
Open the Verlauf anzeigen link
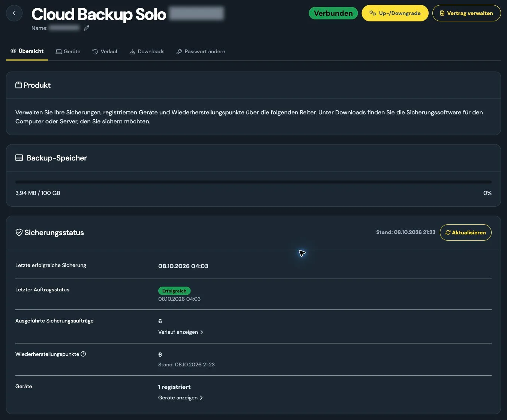[x=181, y=332]
